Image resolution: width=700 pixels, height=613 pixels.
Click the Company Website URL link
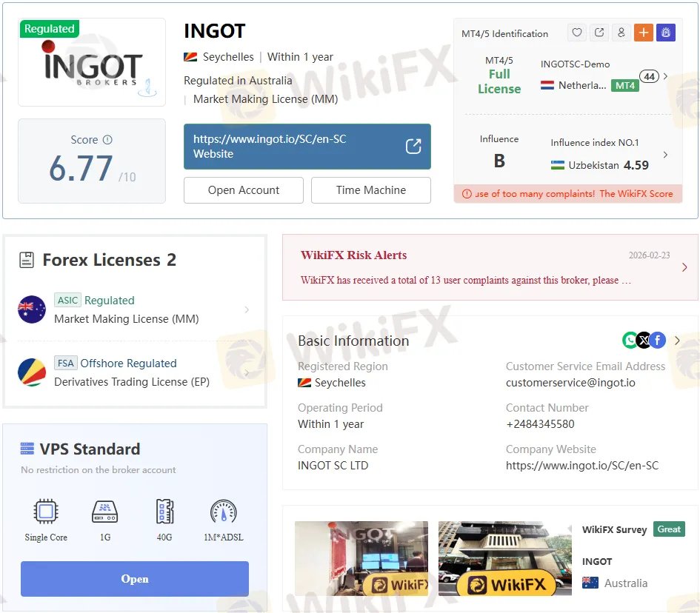click(x=582, y=466)
